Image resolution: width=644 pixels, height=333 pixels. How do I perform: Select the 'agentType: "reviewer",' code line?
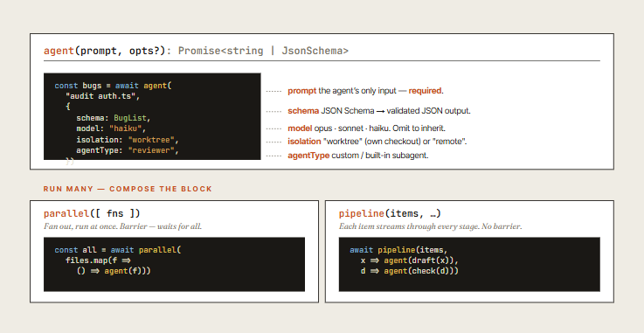[128, 150]
